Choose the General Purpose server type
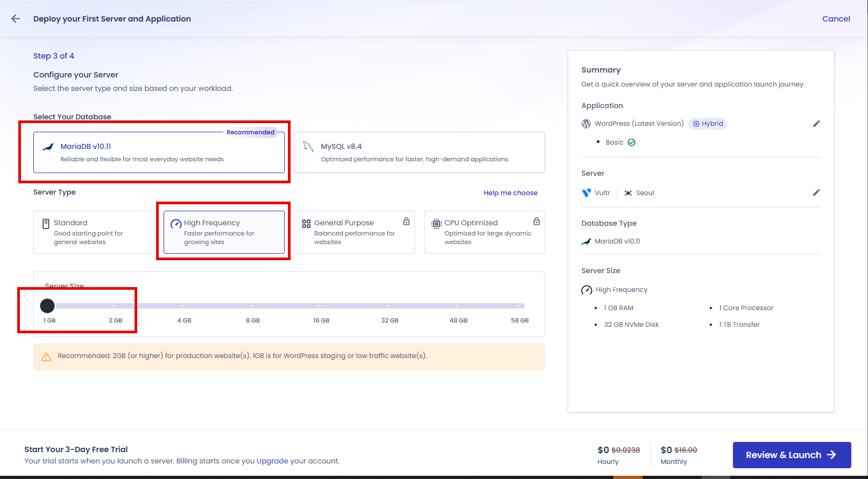The width and height of the screenshot is (868, 479). (354, 232)
